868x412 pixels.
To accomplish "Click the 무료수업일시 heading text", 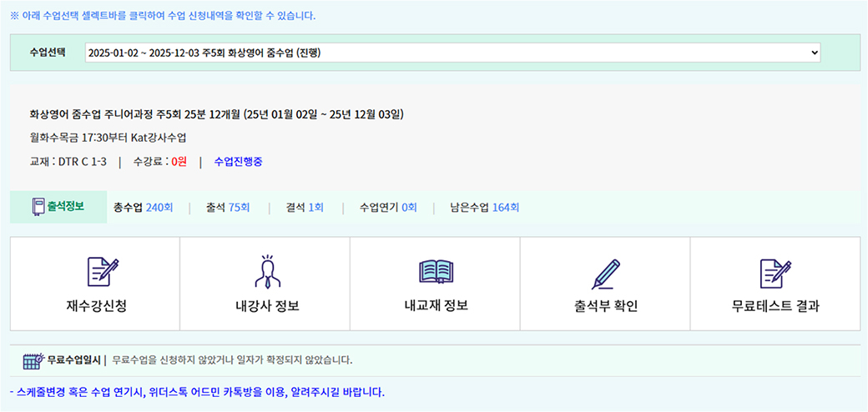I will 75,360.
